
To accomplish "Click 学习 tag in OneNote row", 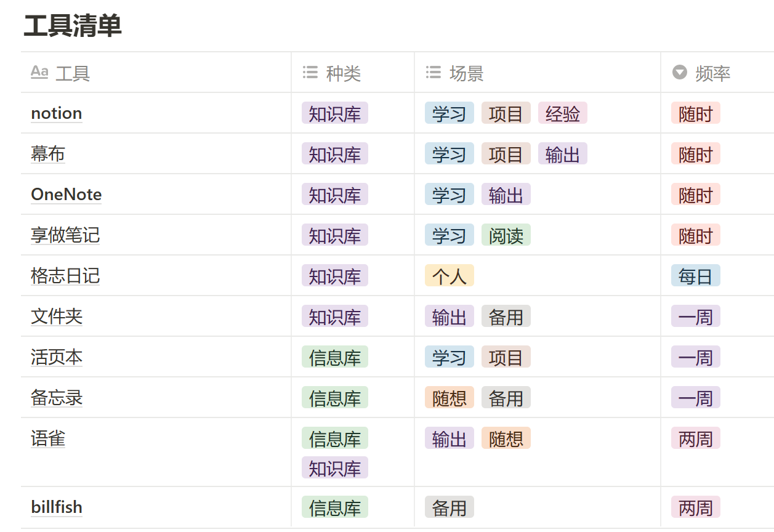I will click(x=449, y=195).
